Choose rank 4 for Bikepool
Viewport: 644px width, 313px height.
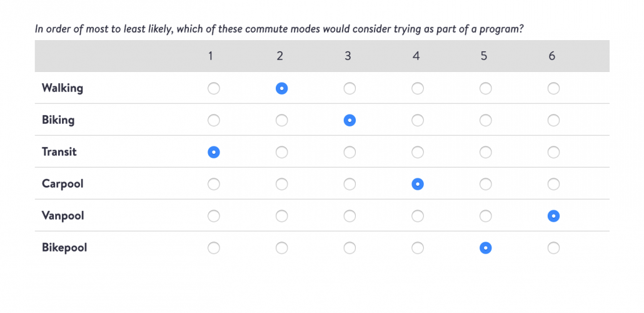(x=417, y=248)
